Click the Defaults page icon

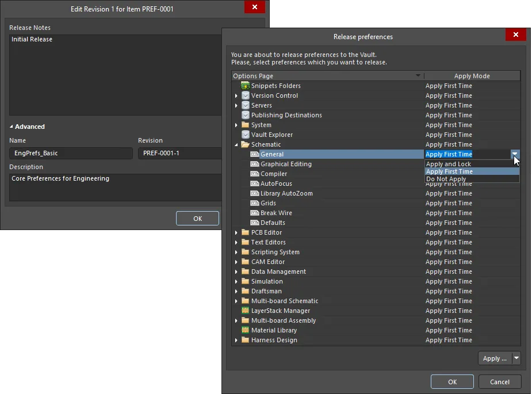click(x=254, y=223)
